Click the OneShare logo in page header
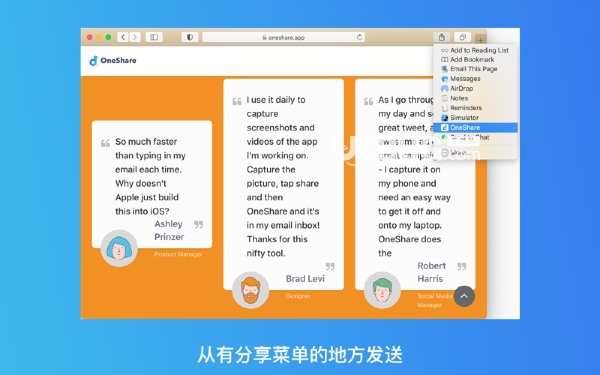The width and height of the screenshot is (600, 375). point(112,60)
